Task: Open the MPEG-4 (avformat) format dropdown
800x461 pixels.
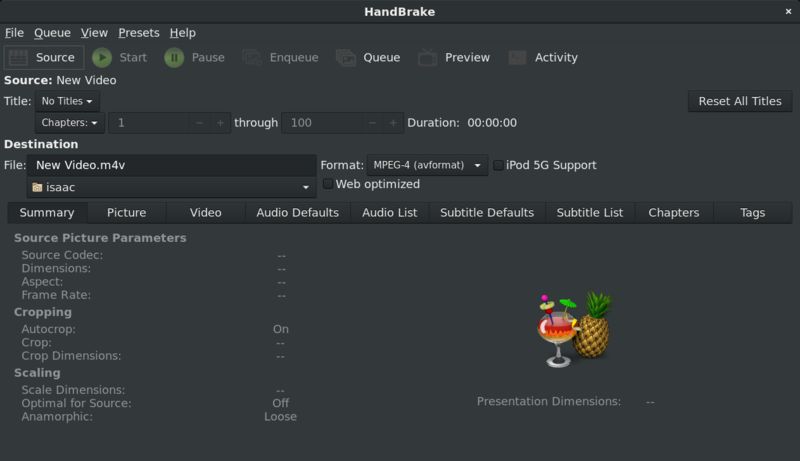Action: click(427, 165)
